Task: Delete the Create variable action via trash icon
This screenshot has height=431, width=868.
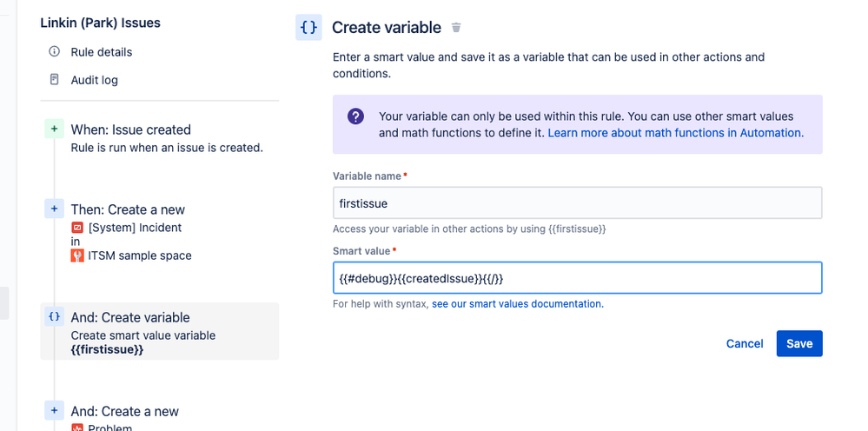Action: point(456,27)
